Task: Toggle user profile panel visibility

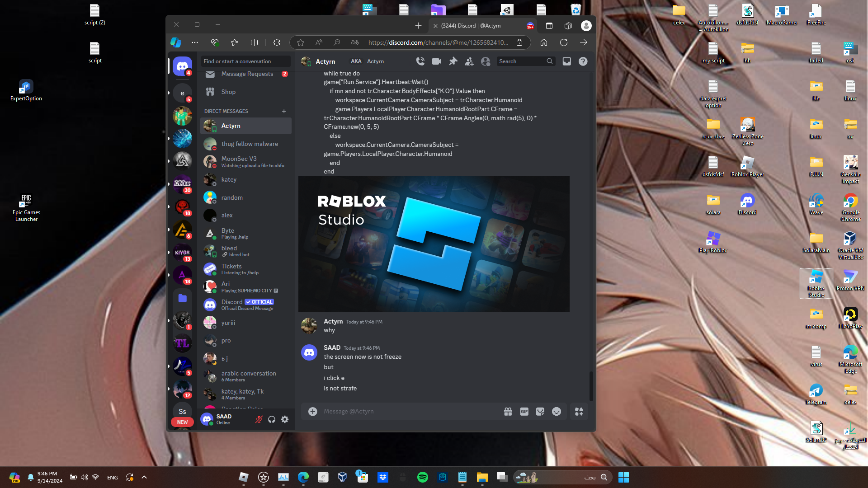Action: pyautogui.click(x=486, y=61)
